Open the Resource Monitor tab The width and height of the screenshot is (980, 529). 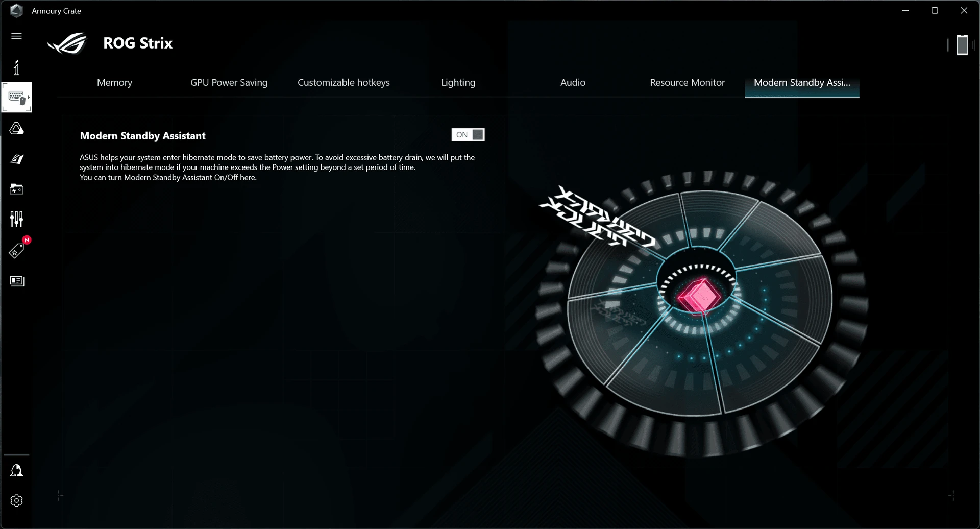687,82
